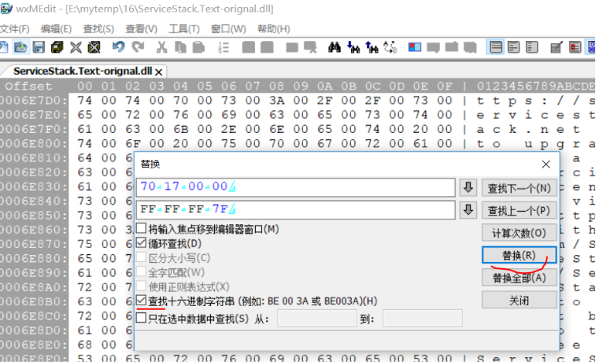596x364 pixels.
Task: Click the replace hex field FF FF FF 7F
Action: [x=297, y=209]
